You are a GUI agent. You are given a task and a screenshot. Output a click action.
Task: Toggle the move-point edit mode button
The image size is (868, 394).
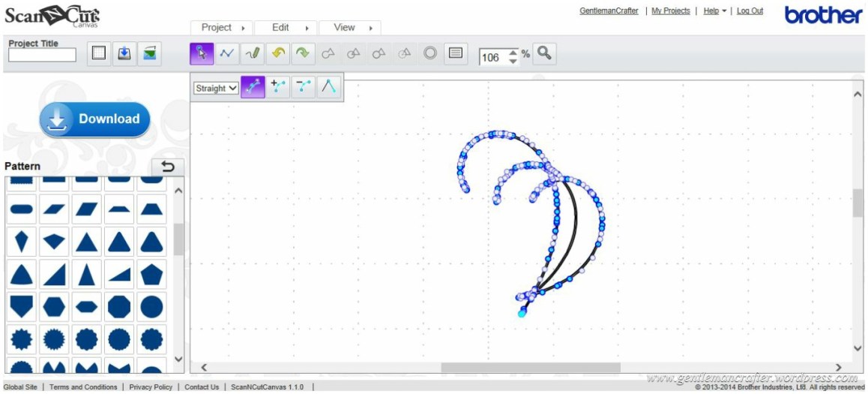(253, 87)
